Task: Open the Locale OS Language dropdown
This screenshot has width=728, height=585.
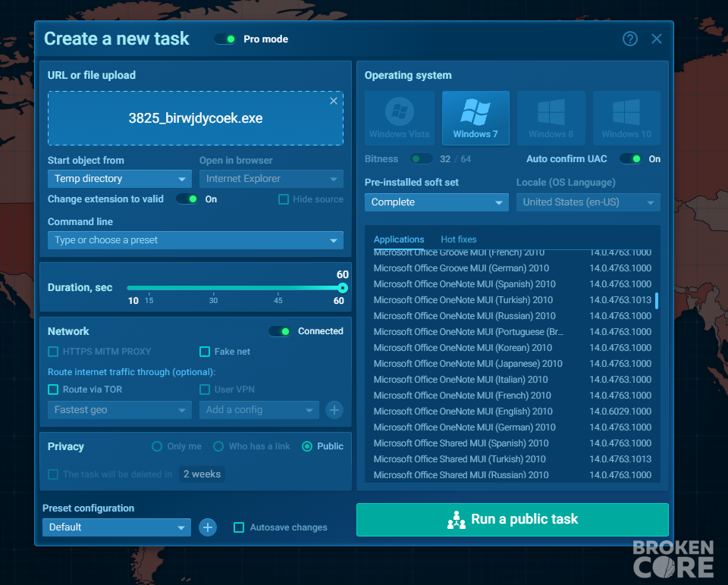Action: click(x=588, y=202)
